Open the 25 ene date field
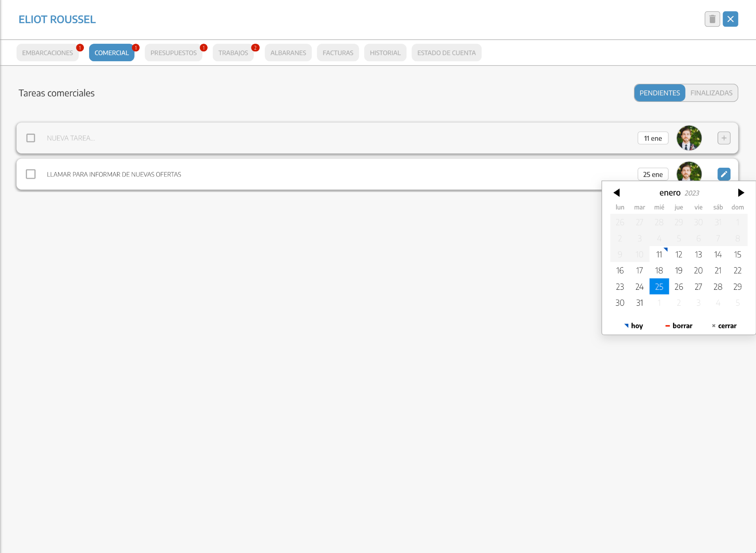The image size is (756, 553). pos(653,175)
